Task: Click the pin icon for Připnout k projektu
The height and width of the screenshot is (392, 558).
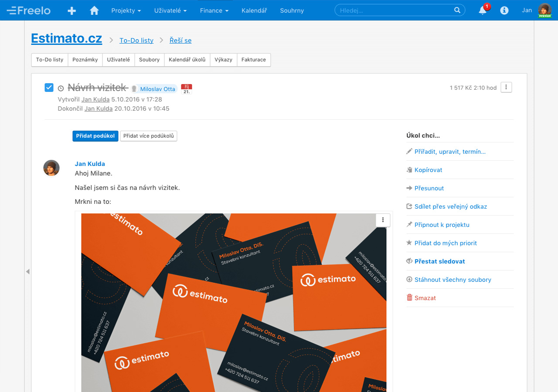Action: tap(409, 225)
